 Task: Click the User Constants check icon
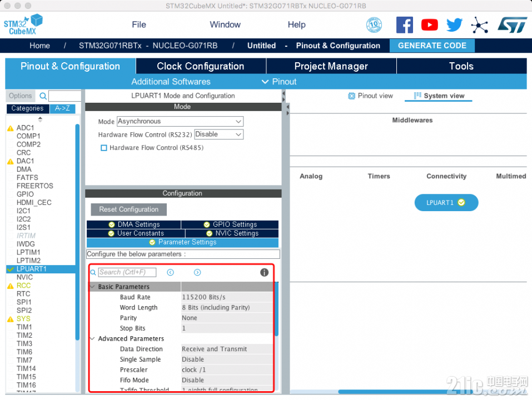pyautogui.click(x=111, y=233)
